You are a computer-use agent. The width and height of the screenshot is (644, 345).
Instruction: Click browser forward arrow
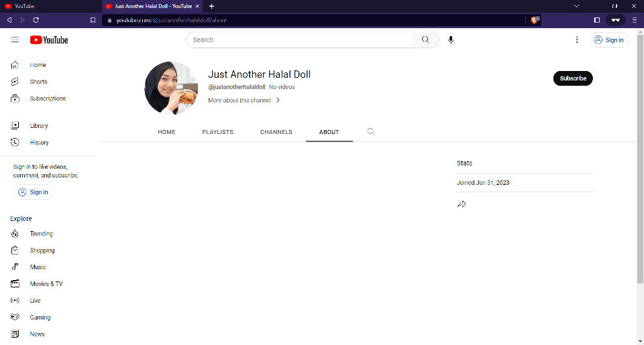pos(23,20)
